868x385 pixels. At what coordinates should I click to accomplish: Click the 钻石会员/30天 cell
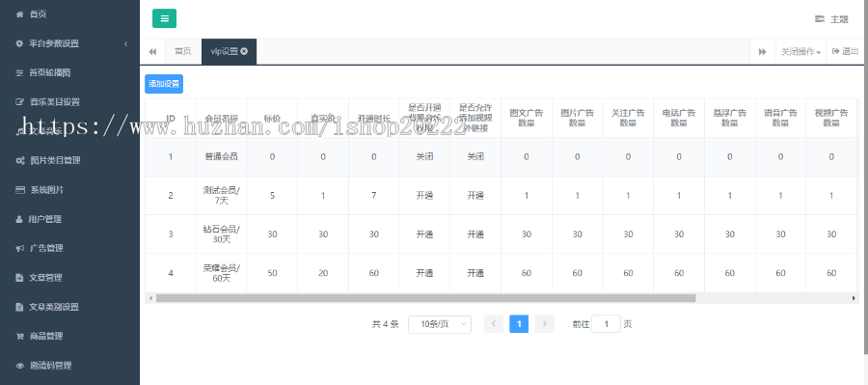tap(222, 234)
